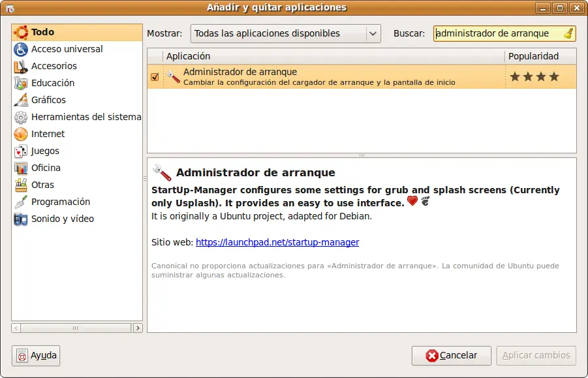Screen dimensions: 588x378
Task: Click the Cancelar button
Action: [451, 356]
